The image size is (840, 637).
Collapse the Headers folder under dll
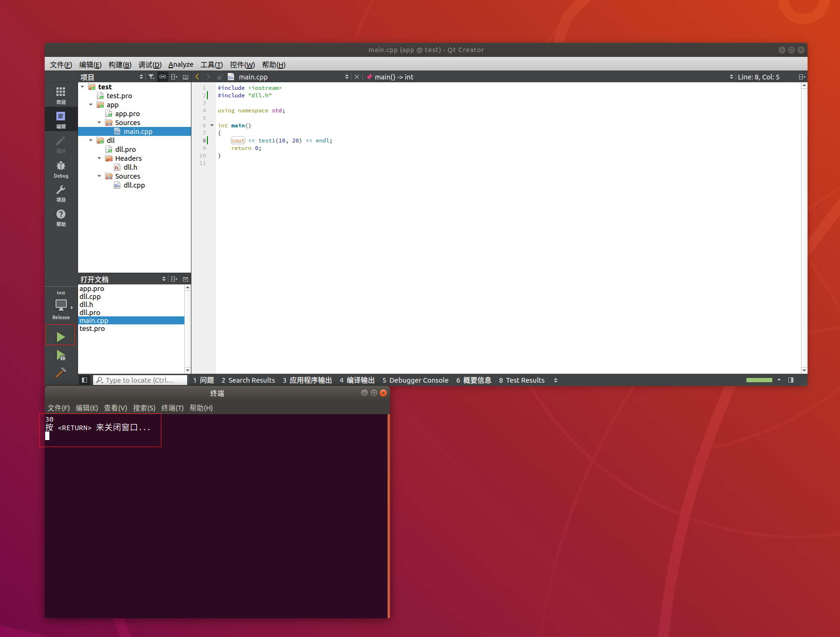99,158
